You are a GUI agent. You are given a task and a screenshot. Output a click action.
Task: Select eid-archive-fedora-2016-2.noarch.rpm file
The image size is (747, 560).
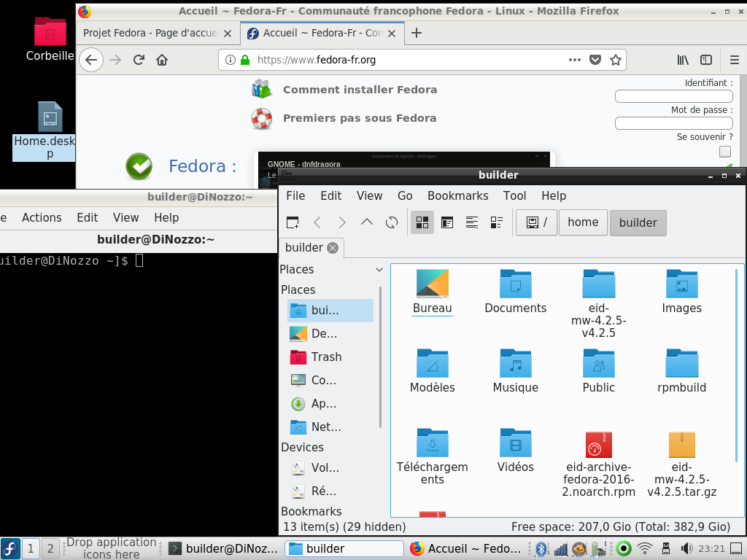[x=598, y=463]
